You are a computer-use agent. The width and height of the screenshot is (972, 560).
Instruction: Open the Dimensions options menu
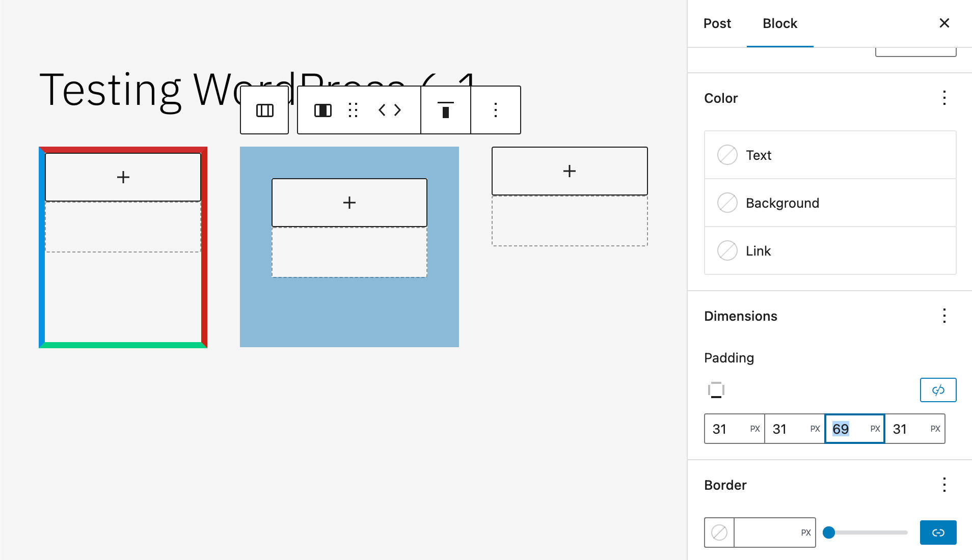944,316
